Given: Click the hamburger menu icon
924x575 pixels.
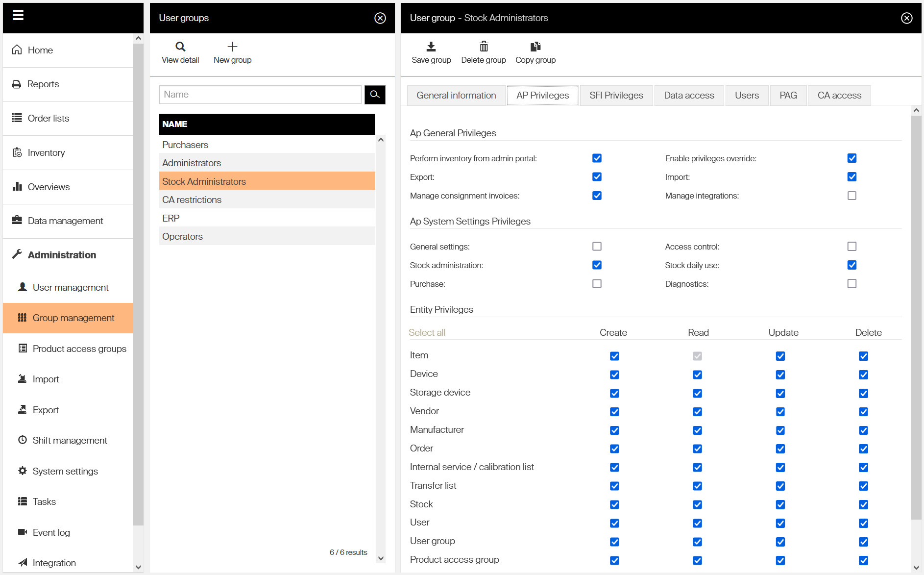Looking at the screenshot, I should click(18, 16).
